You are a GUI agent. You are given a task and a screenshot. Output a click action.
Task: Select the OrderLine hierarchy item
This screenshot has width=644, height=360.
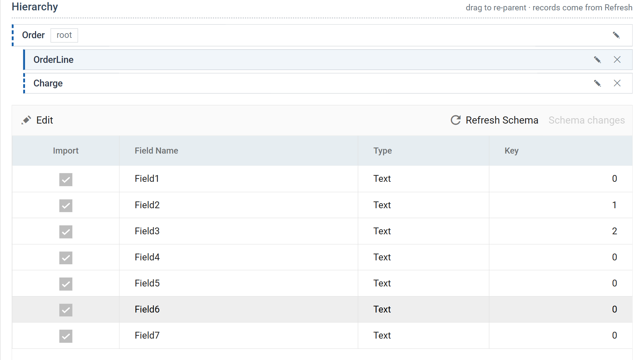pyautogui.click(x=328, y=60)
